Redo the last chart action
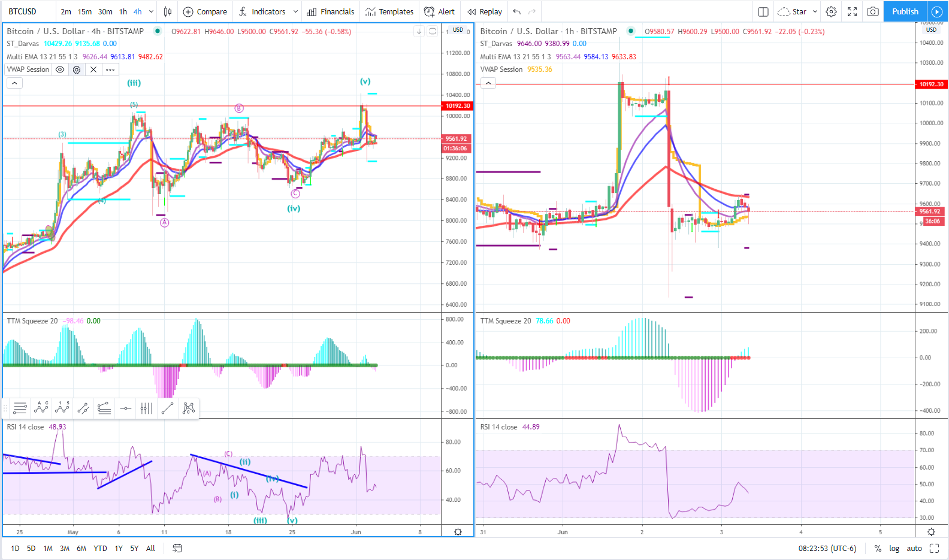The image size is (949, 560). pyautogui.click(x=532, y=11)
